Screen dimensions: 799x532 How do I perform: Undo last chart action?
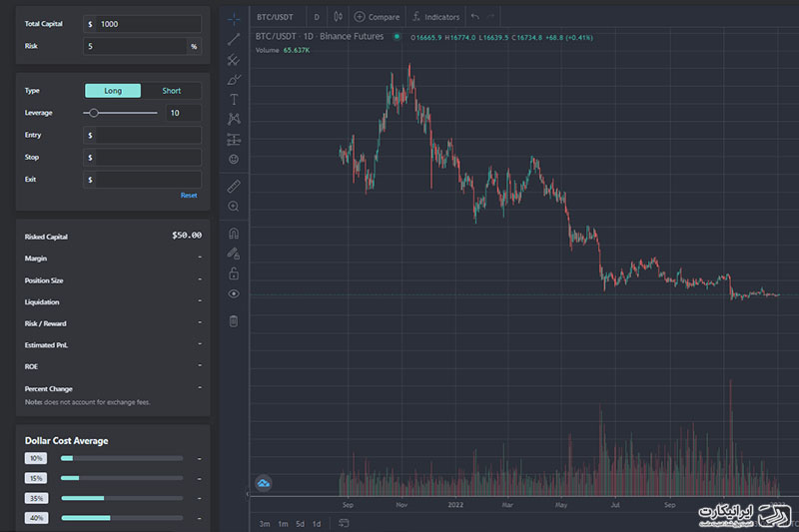coord(475,17)
